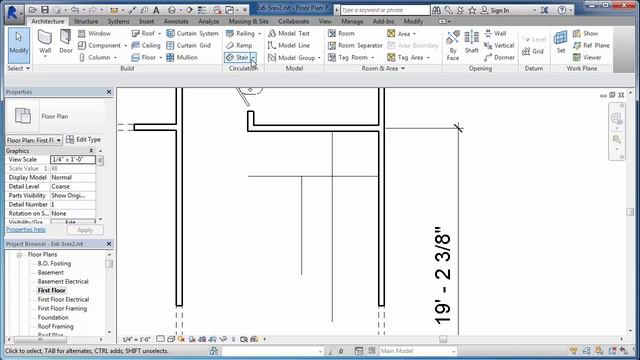Pick the Floor tool
Screen dimensions: 640x360
[x=144, y=58]
